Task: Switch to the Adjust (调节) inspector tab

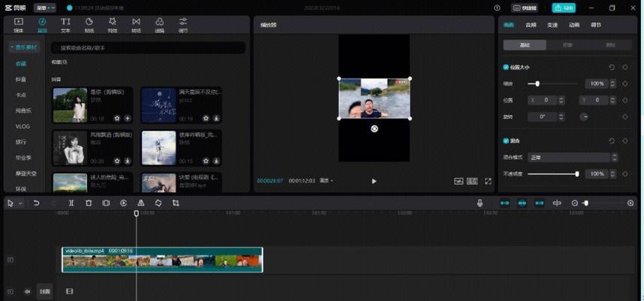Action: pos(596,25)
